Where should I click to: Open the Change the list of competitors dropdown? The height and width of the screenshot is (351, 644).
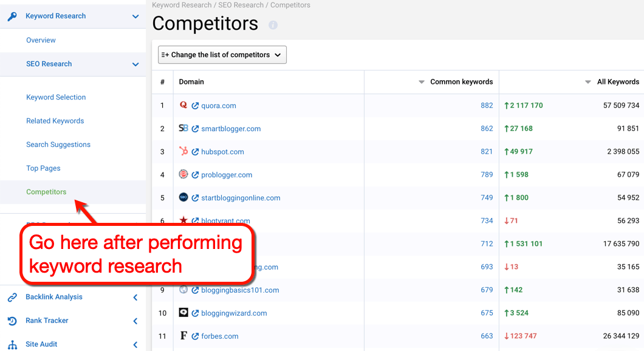point(222,55)
